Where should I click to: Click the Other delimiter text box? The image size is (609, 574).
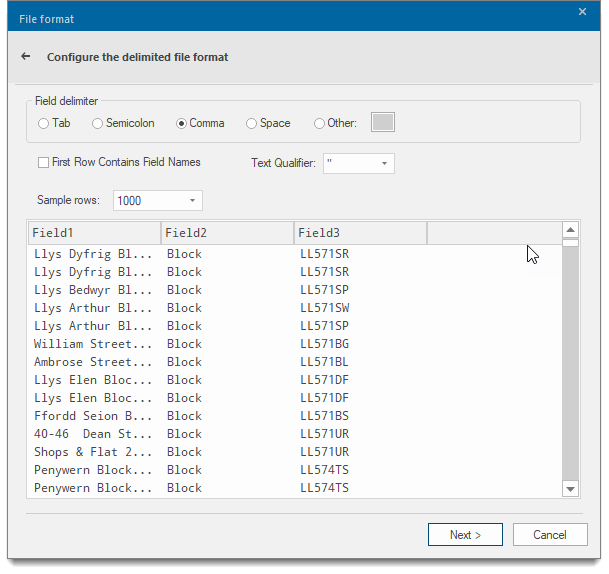383,122
